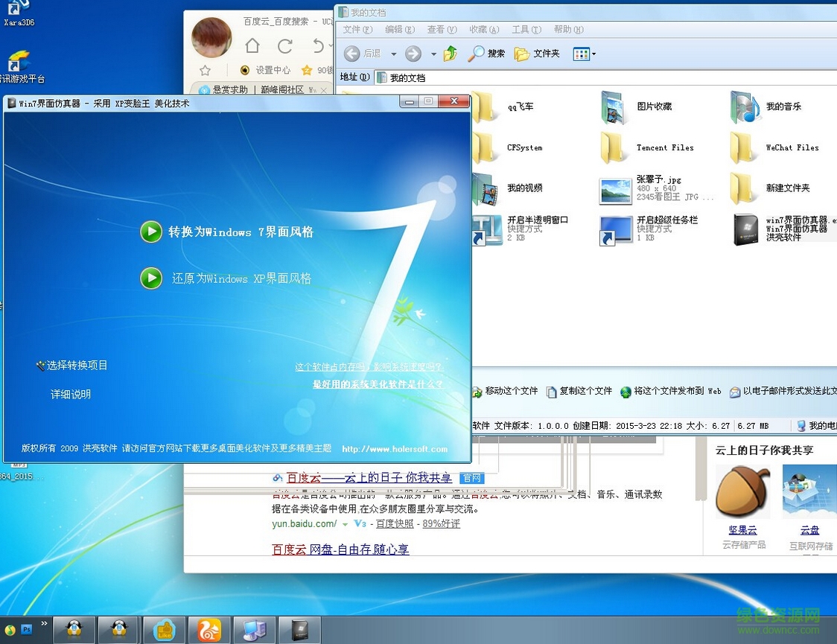Screen dimensions: 837x644
Task: Click the 搜索 search icon in the toolbar
Action: coord(477,53)
